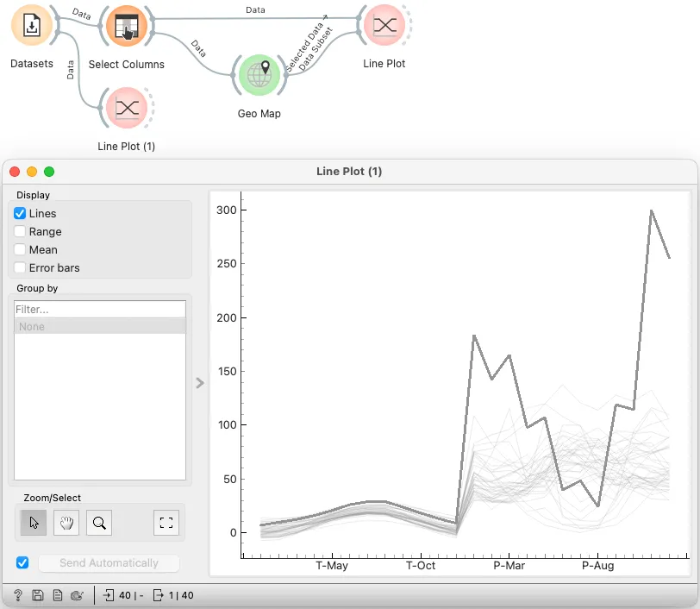This screenshot has width=700, height=609.
Task: Choose the magnifier zoom tool
Action: coord(99,523)
